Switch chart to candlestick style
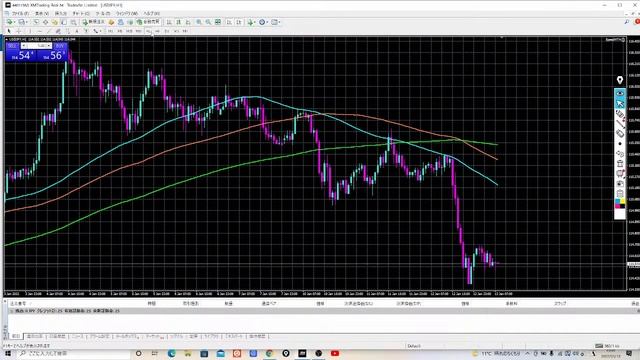This screenshot has height=360, width=640. [x=179, y=22]
